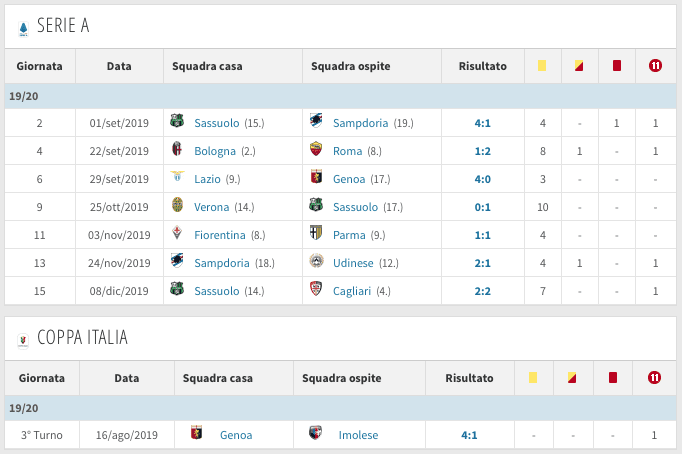Screen dimensions: 682x454
Task: Click the Risultato column header in Serie A
Action: coord(483,67)
